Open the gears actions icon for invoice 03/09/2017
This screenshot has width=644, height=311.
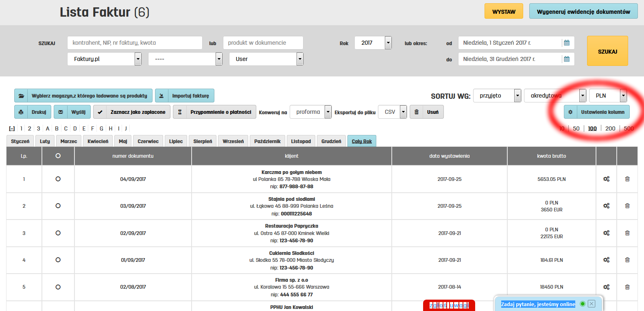[606, 206]
